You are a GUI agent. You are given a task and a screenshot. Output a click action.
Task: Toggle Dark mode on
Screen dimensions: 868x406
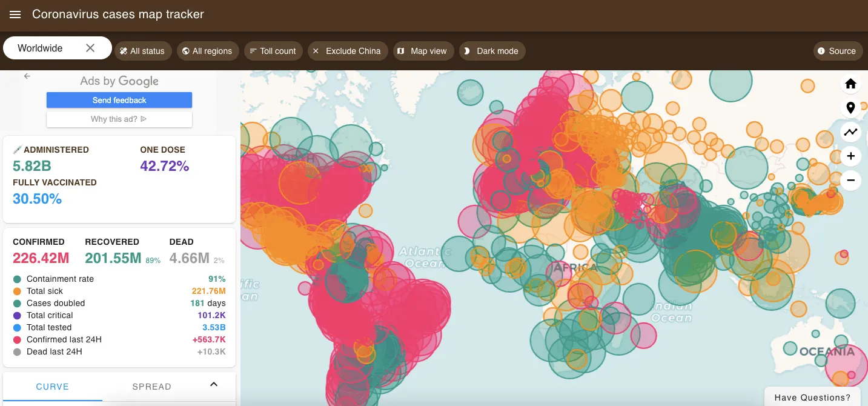pyautogui.click(x=492, y=51)
